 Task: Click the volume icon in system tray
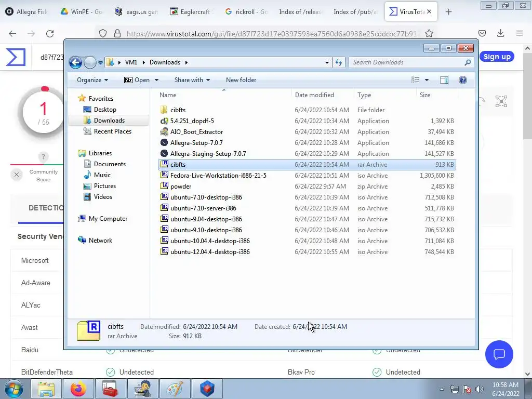[480, 389]
